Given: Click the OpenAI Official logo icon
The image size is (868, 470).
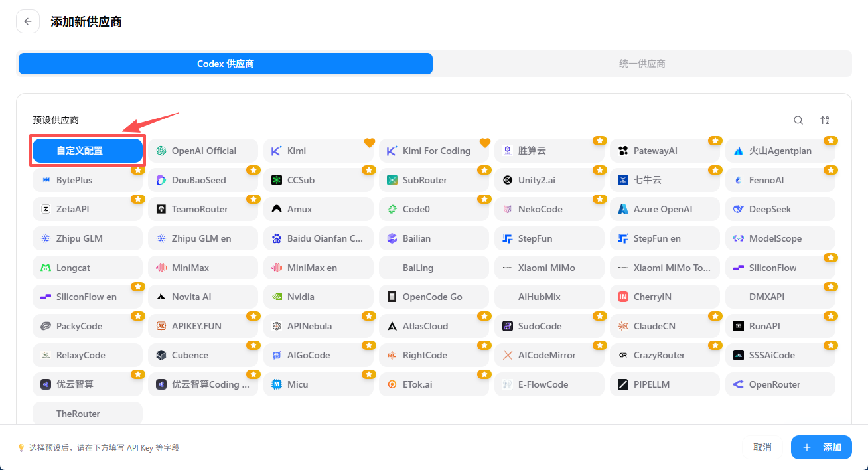Looking at the screenshot, I should (161, 151).
